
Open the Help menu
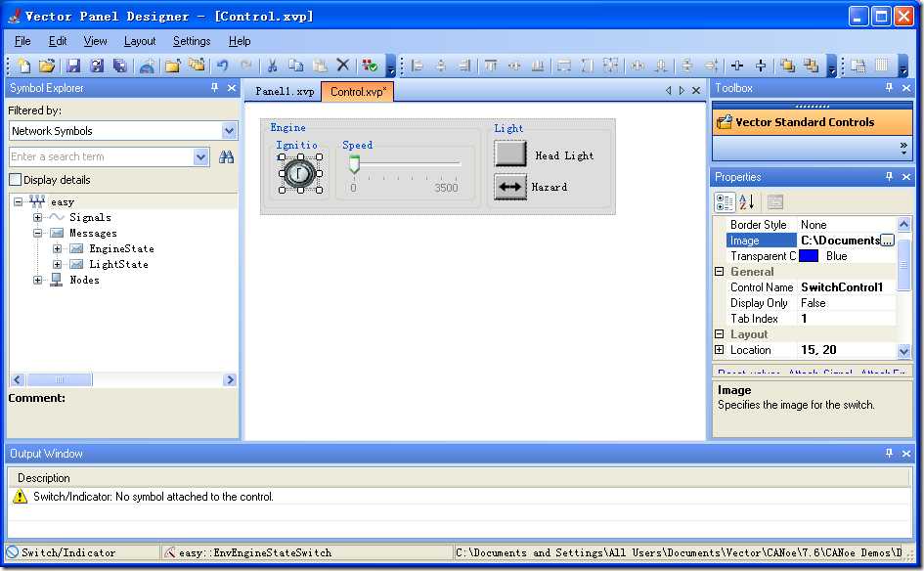click(240, 41)
